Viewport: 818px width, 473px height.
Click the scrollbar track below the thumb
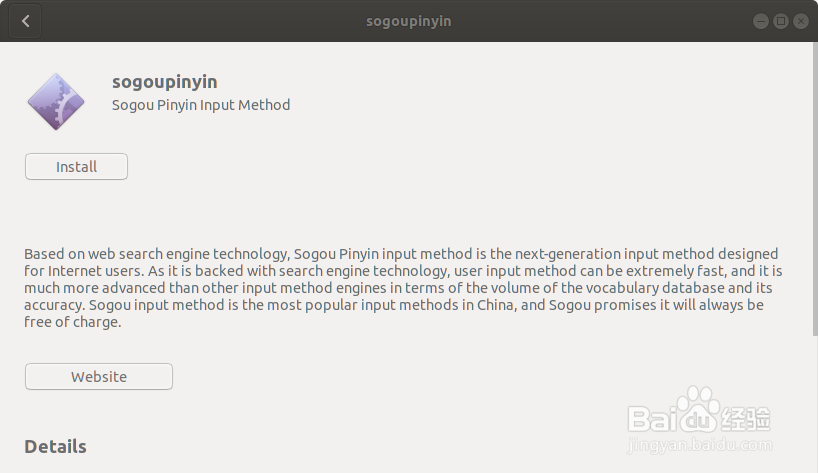tap(815, 404)
